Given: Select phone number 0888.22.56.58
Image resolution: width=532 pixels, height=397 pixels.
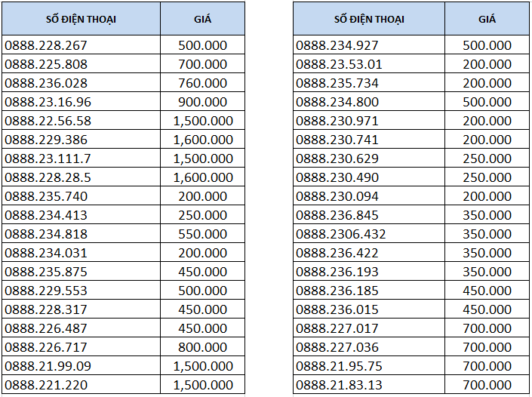Looking at the screenshot, I should tap(48, 121).
